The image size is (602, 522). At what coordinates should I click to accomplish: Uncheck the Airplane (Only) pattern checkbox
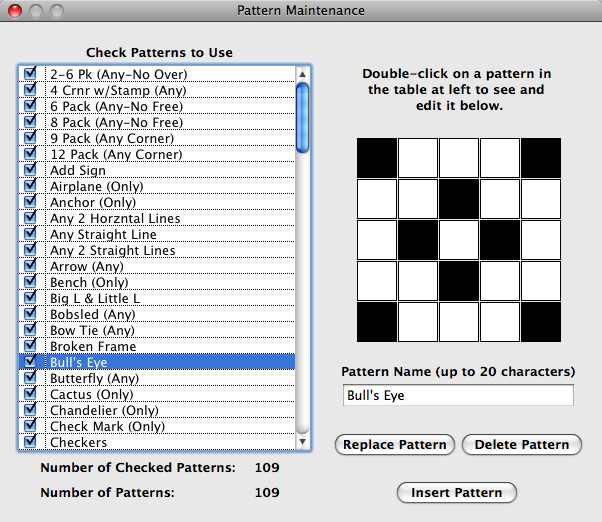click(30, 186)
